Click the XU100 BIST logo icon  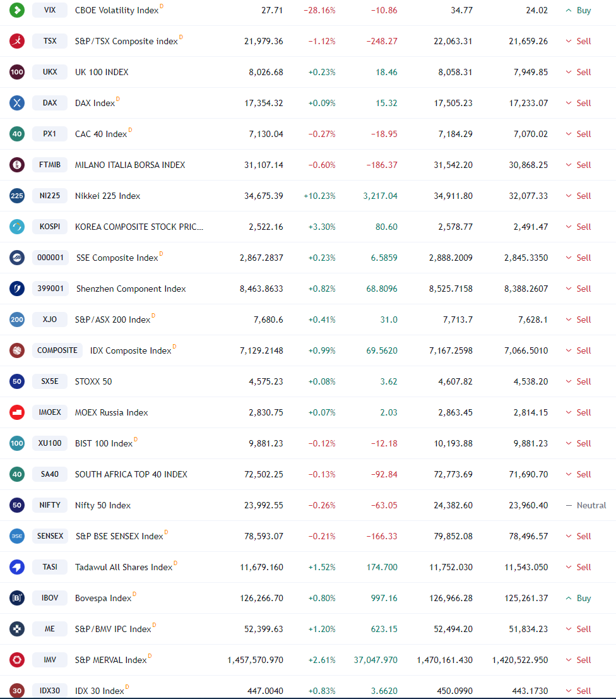click(x=17, y=443)
